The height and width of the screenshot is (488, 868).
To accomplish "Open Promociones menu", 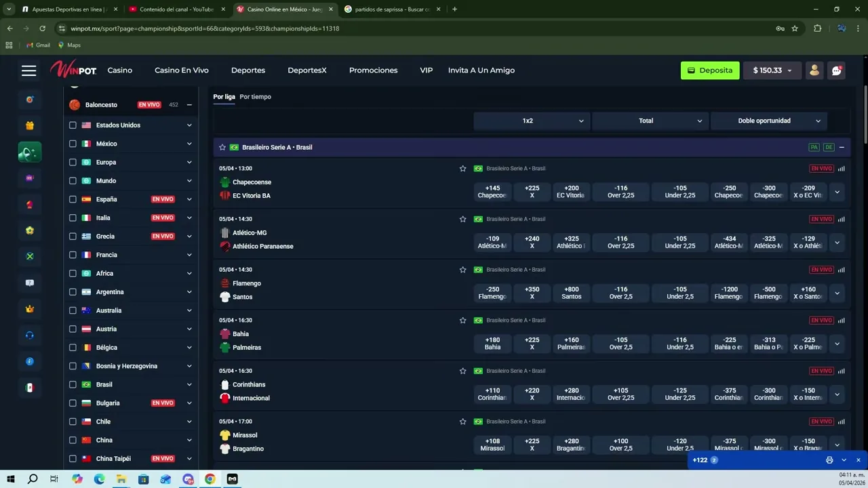I will coord(374,70).
